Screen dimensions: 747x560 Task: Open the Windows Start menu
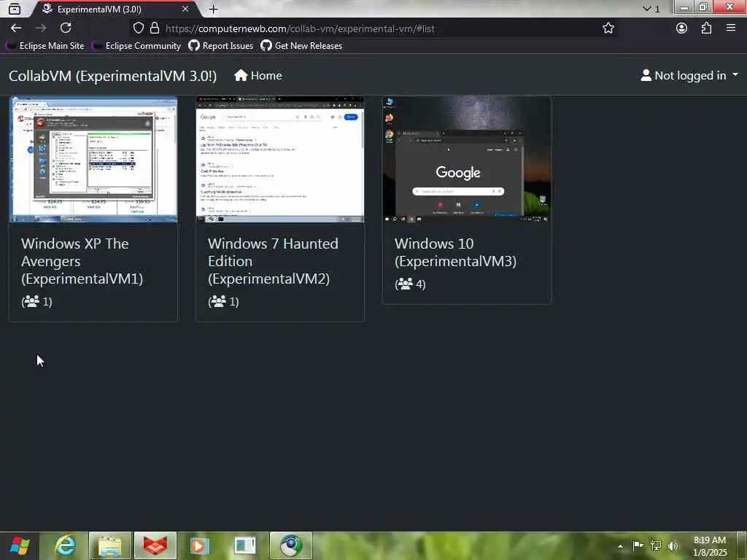[19, 545]
